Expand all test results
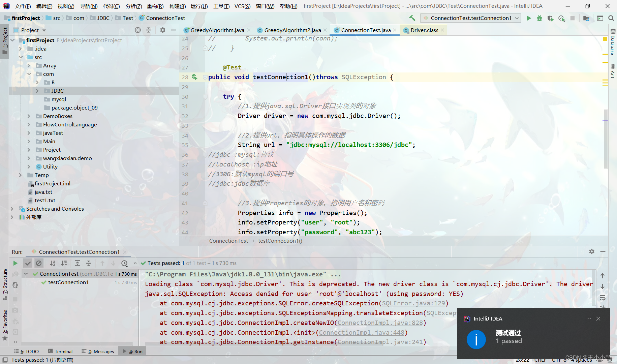This screenshot has height=364, width=617. point(78,263)
